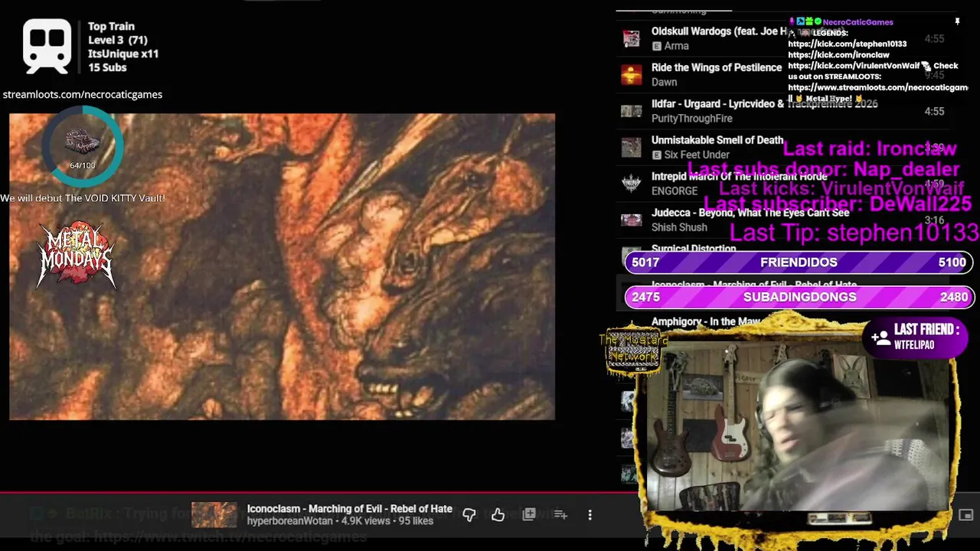Click Unmistakable Smell of Death thumbnail
Image resolution: width=980 pixels, height=551 pixels.
[x=631, y=147]
